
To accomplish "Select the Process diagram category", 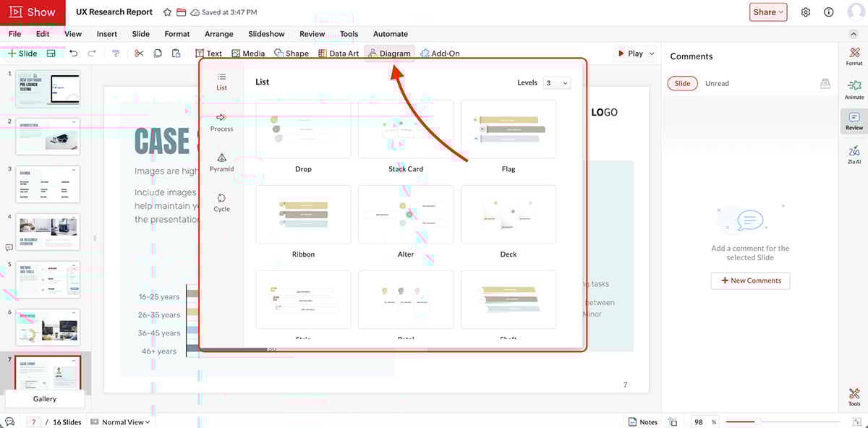I will (221, 121).
